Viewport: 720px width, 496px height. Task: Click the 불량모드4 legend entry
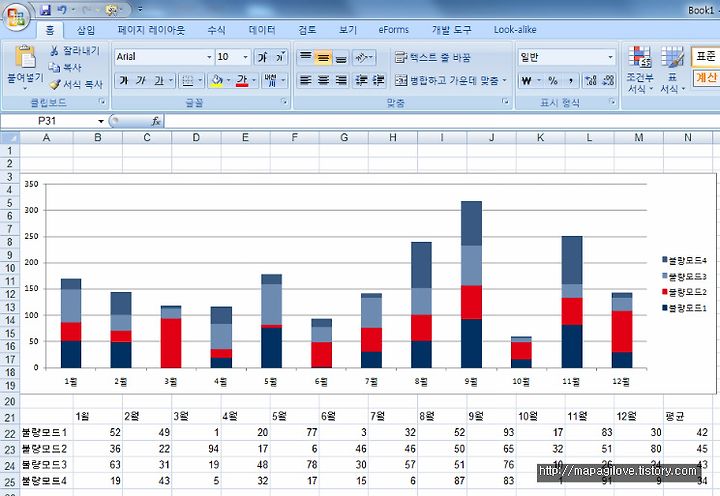point(684,260)
